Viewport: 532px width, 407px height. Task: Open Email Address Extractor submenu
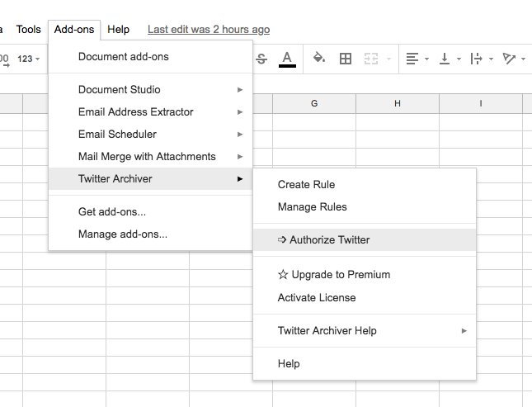[x=151, y=111]
